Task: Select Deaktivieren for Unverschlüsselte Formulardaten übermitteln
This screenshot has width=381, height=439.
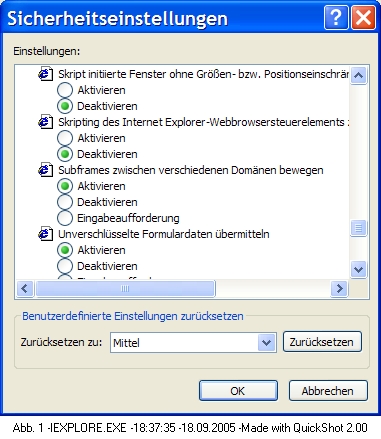Action: 65,266
